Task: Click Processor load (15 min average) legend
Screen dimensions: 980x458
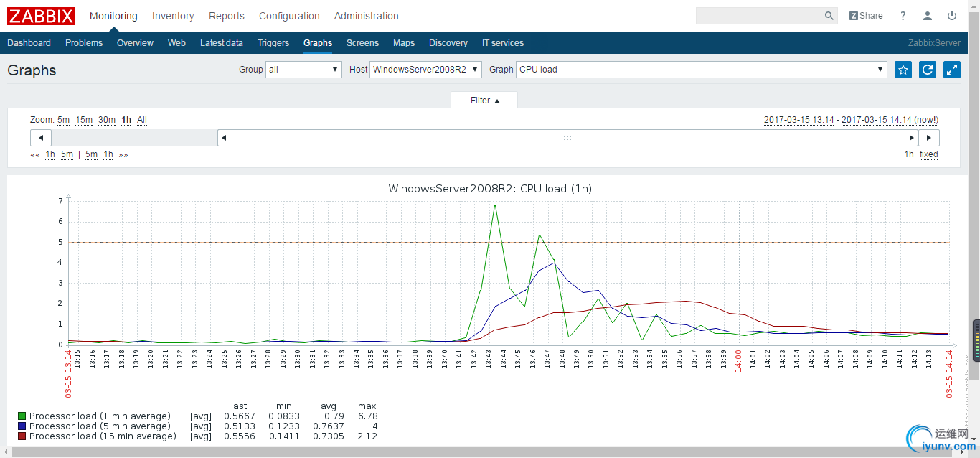Action: coord(103,436)
